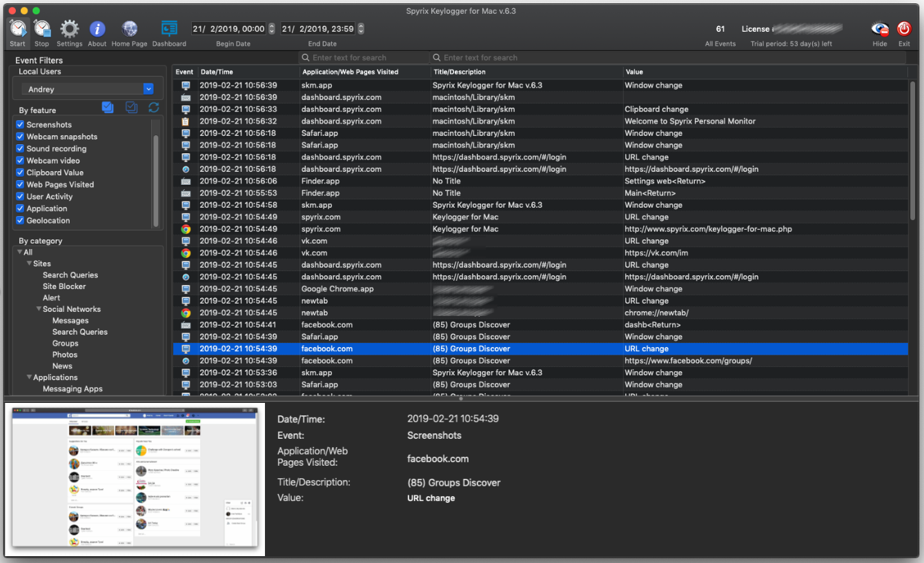This screenshot has height=563, width=924.
Task: Click the red Exit power icon
Action: (x=904, y=29)
